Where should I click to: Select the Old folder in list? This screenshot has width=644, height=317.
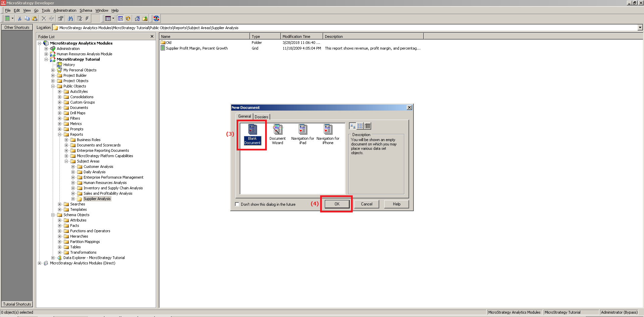(166, 43)
